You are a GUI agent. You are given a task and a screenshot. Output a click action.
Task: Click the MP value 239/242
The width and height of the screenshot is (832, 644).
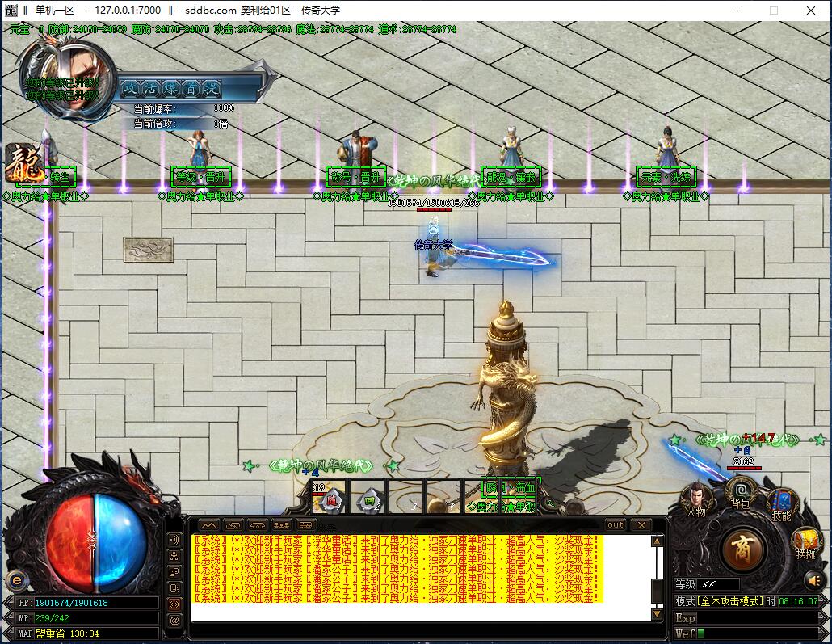coord(52,618)
